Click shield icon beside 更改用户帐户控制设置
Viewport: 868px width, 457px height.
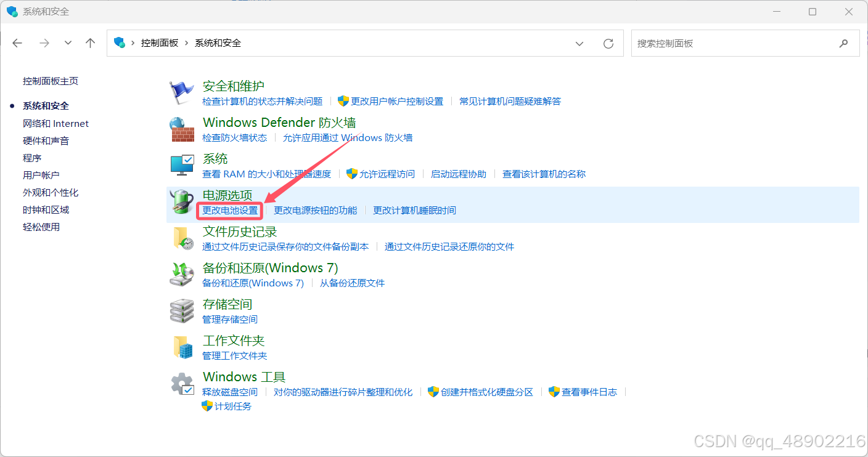coord(343,101)
